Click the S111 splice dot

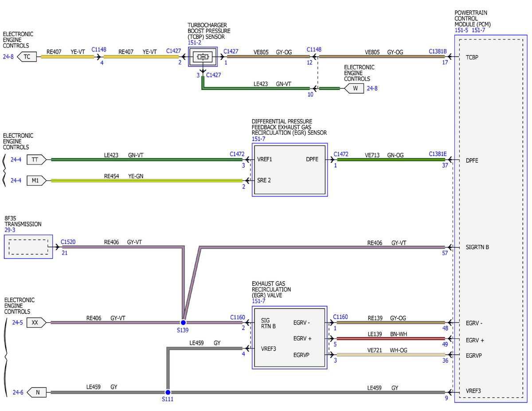coord(168,392)
